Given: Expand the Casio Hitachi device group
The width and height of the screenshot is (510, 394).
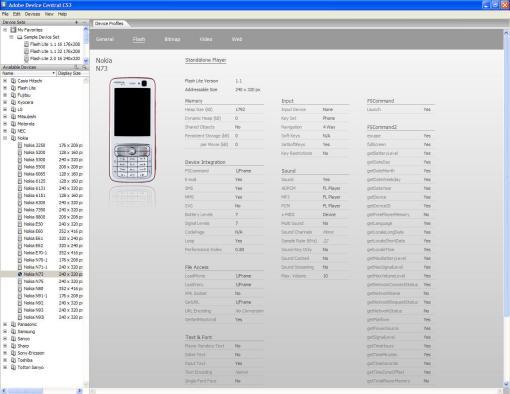Looking at the screenshot, I should click(5, 81).
